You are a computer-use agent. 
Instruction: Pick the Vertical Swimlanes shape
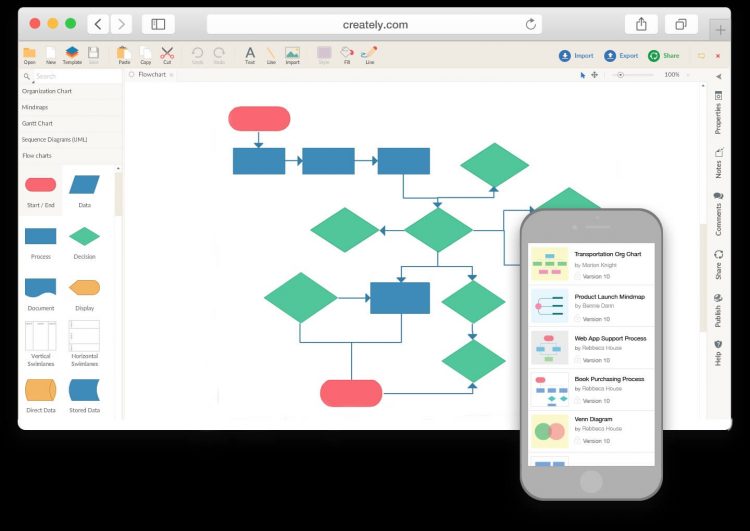click(x=41, y=336)
